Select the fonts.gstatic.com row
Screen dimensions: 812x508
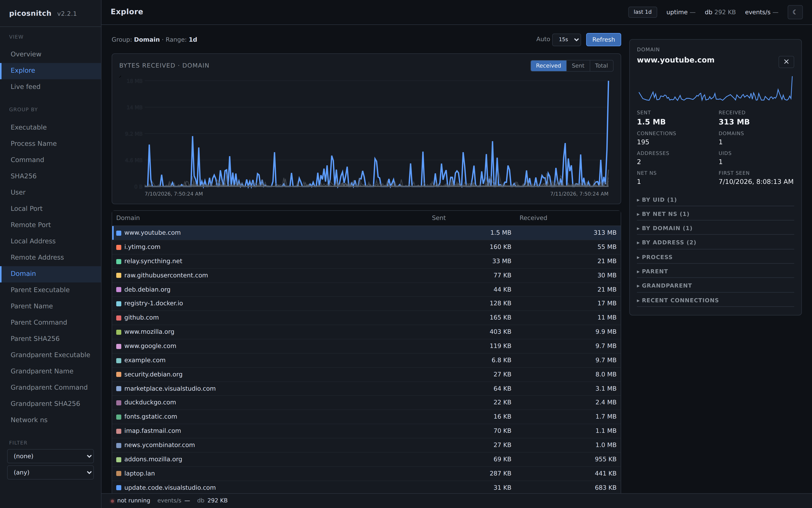366,417
